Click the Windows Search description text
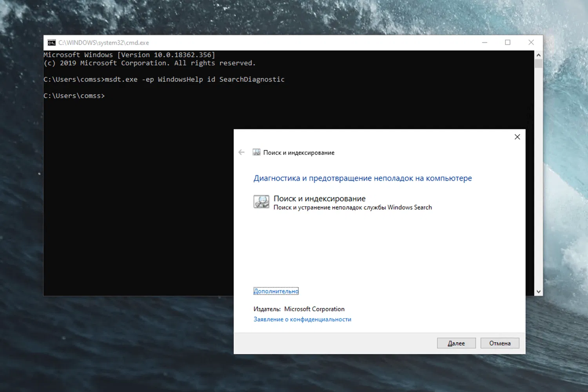 tap(353, 207)
